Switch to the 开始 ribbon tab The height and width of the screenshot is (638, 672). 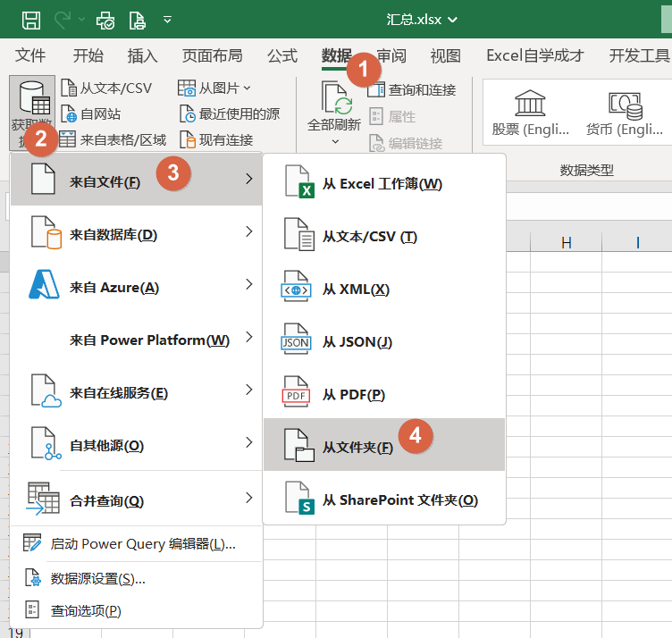88,55
